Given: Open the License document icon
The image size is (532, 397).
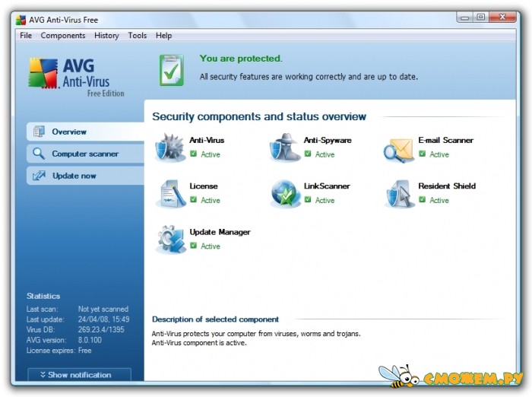Looking at the screenshot, I should pos(171,194).
